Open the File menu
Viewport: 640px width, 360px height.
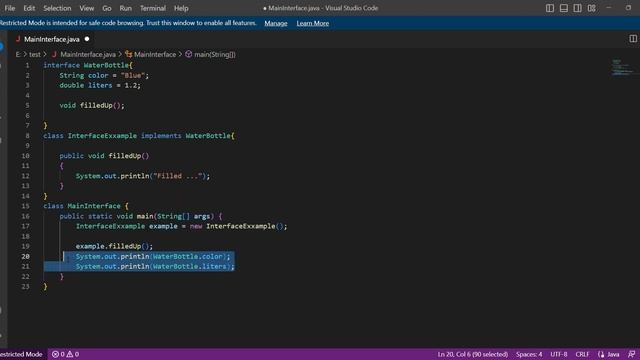[x=10, y=8]
